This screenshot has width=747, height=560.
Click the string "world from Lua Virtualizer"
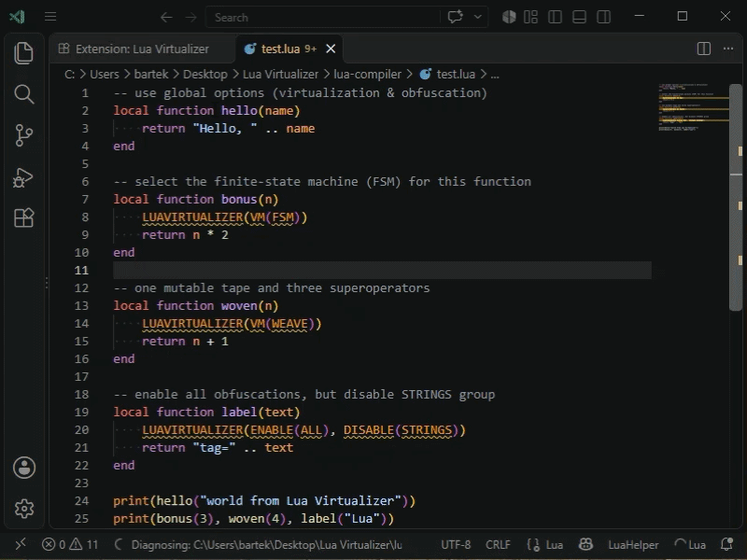[301, 501]
